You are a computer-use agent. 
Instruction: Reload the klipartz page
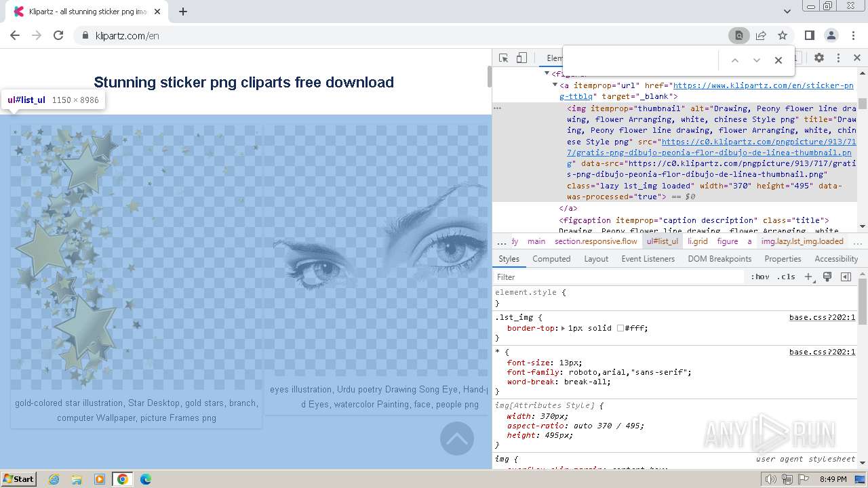coord(58,35)
